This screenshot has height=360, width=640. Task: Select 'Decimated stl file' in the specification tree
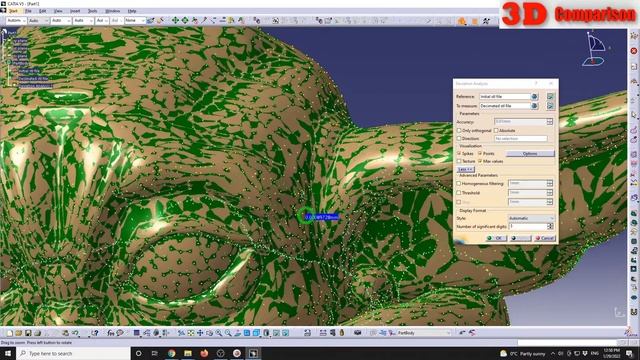(x=33, y=78)
